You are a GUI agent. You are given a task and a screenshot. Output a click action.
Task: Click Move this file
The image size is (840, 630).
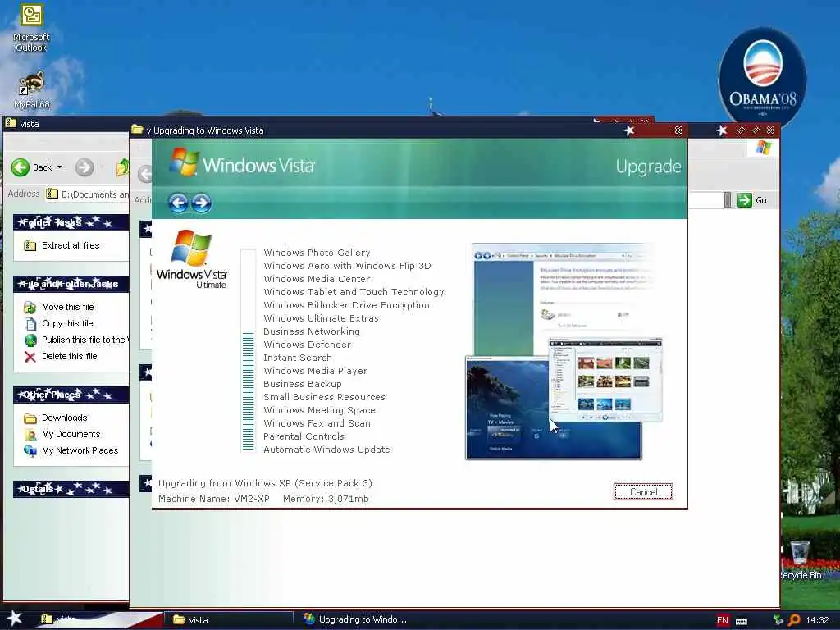68,307
